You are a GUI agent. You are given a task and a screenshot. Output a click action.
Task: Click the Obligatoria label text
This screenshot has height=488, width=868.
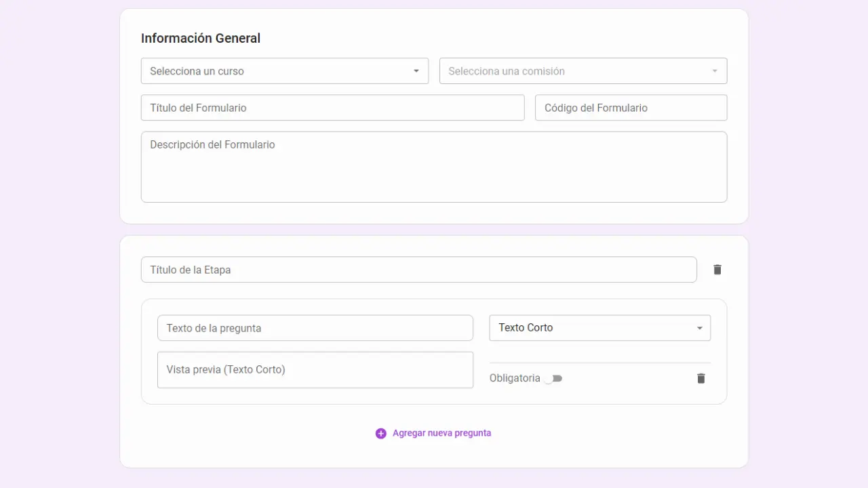pyautogui.click(x=515, y=378)
